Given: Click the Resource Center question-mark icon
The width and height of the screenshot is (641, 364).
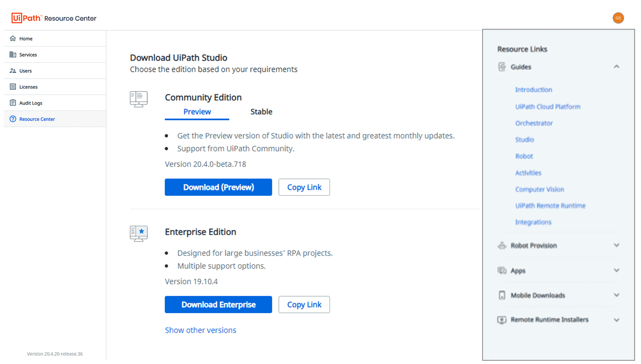Looking at the screenshot, I should [13, 119].
